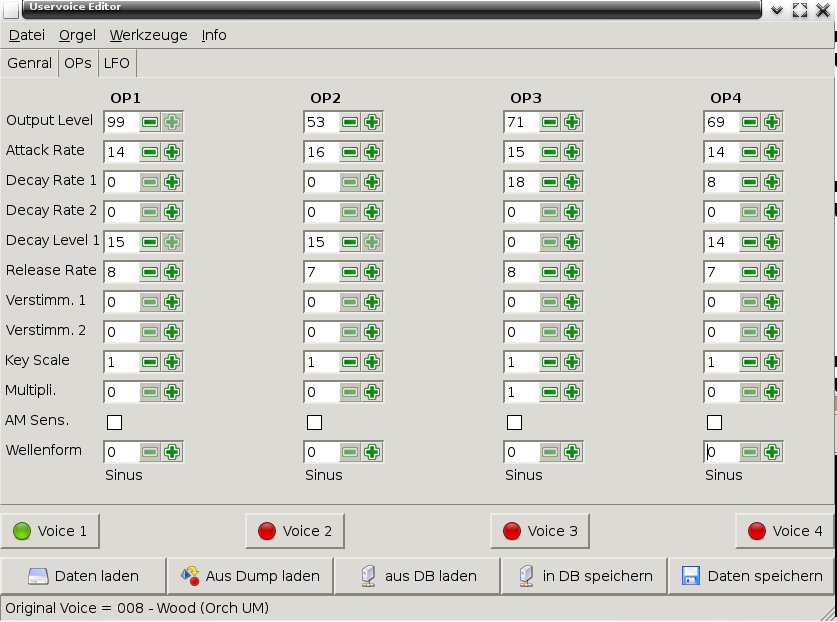
Task: Increase OP4 Multipli. plus icon
Action: point(772,392)
